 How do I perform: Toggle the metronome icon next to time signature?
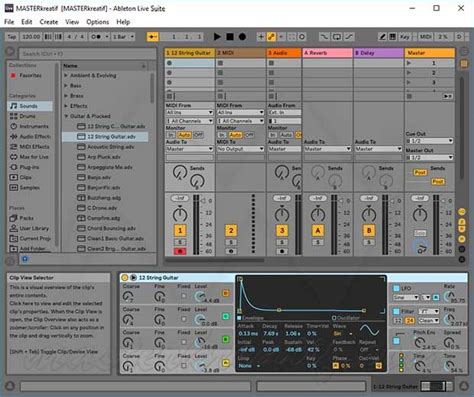coord(96,37)
